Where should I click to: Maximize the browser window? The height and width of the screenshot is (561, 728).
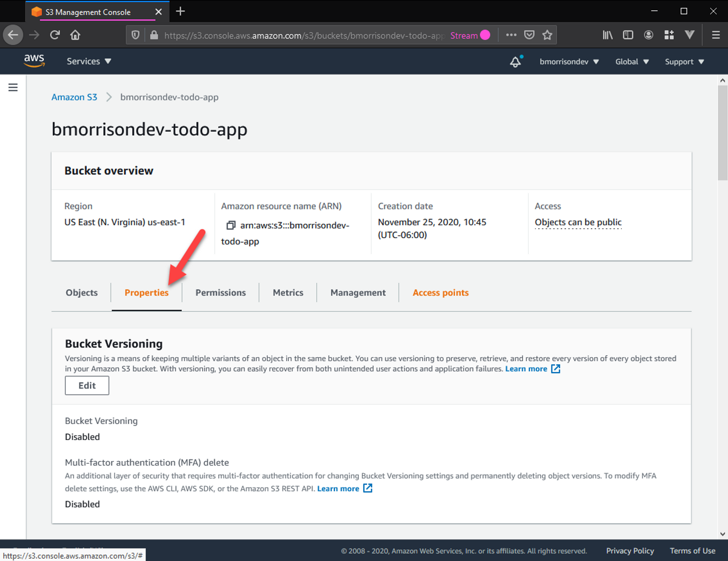pos(684,11)
